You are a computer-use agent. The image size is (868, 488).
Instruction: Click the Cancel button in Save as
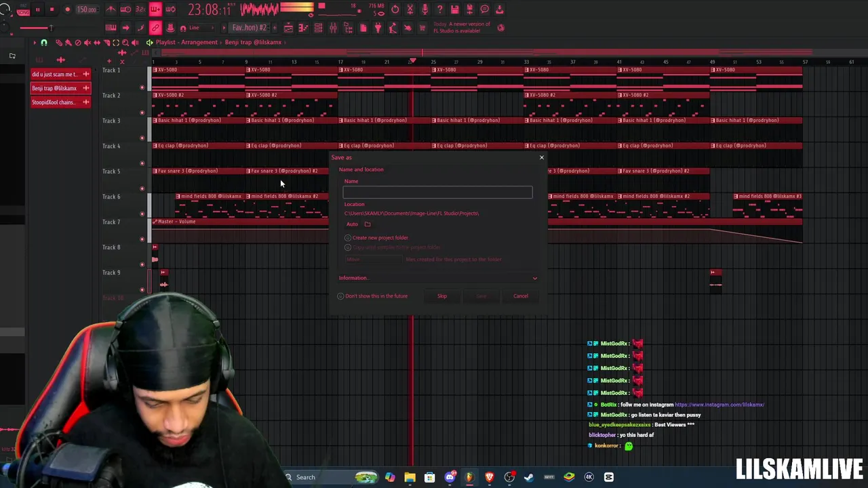coord(520,296)
